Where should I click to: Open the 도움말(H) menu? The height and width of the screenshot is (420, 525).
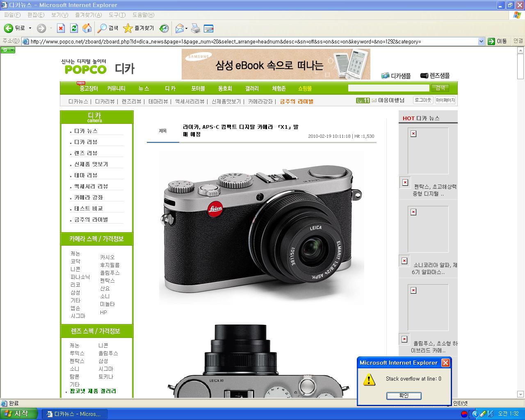click(x=143, y=15)
